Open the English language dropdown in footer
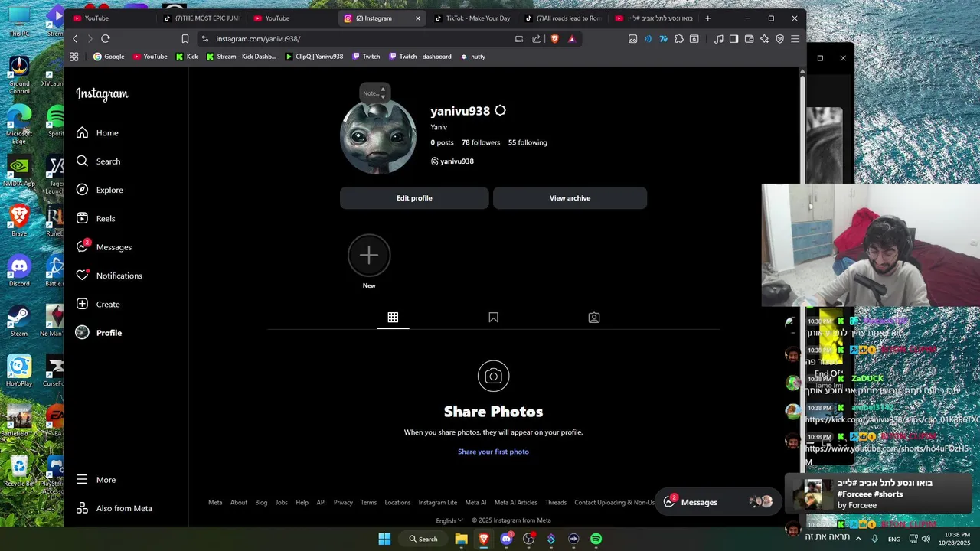 point(449,520)
